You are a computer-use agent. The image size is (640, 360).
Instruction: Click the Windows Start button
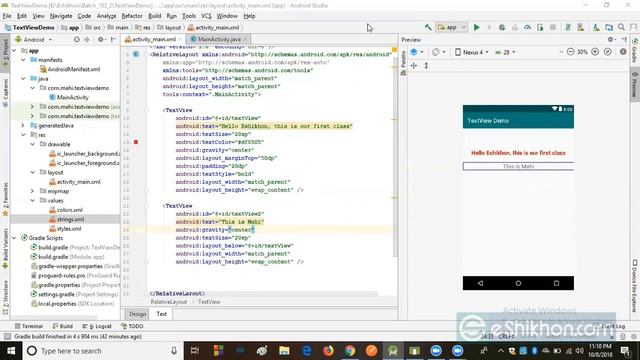11,351
